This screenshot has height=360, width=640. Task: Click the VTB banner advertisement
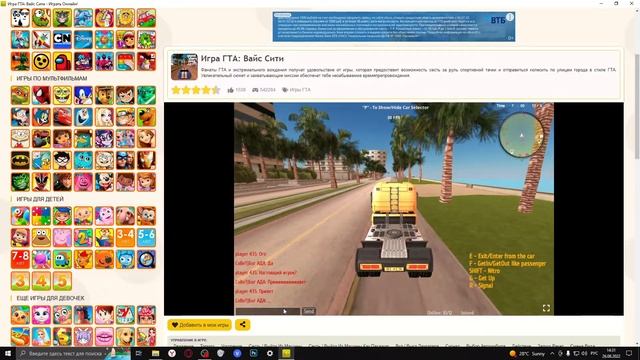pyautogui.click(x=394, y=27)
